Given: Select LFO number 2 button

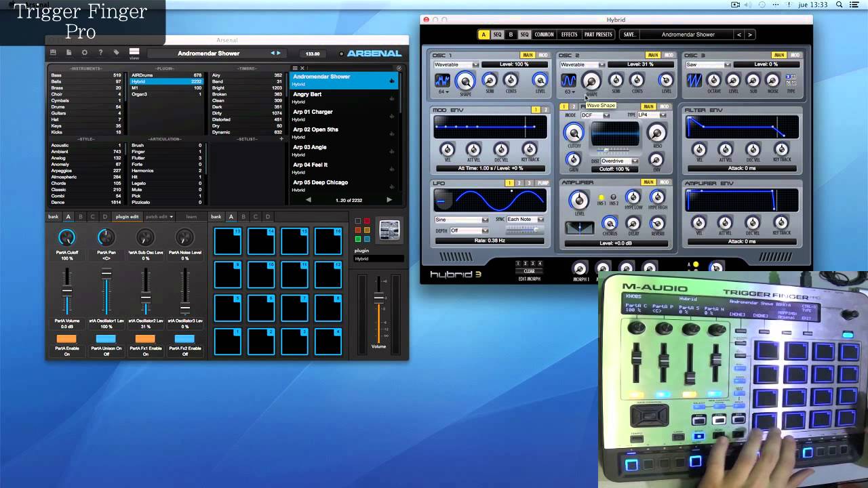Looking at the screenshot, I should [519, 183].
